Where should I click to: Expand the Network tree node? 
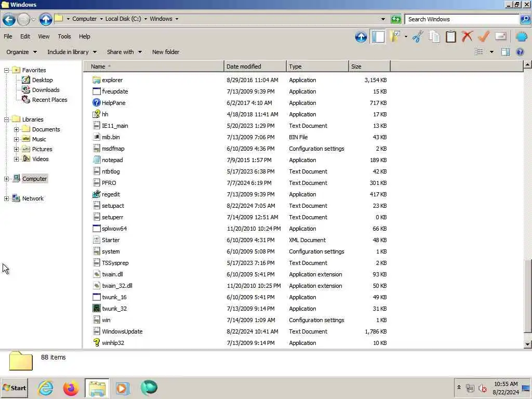pos(6,198)
